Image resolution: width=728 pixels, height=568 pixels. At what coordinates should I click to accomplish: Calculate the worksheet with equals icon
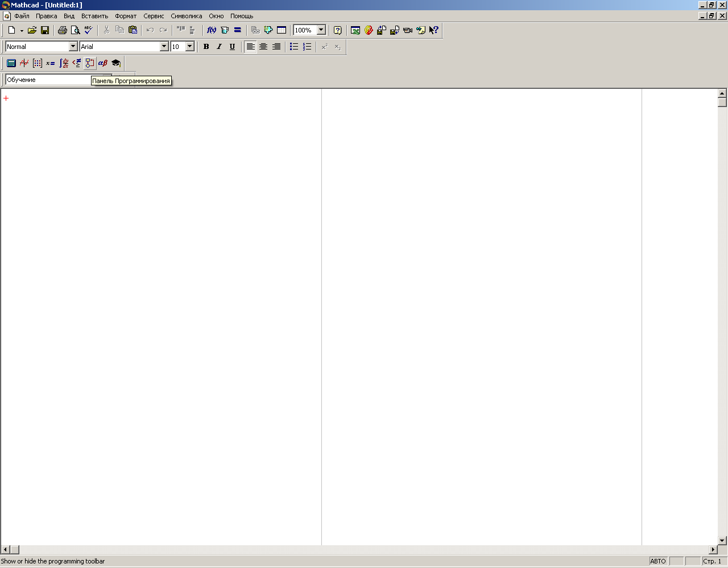[238, 30]
